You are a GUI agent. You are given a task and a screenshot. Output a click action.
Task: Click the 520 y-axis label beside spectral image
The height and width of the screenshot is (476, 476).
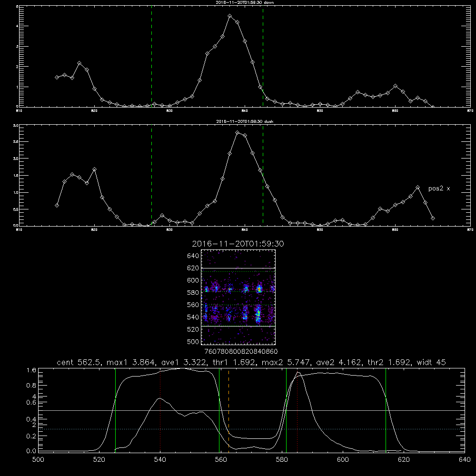coord(193,329)
